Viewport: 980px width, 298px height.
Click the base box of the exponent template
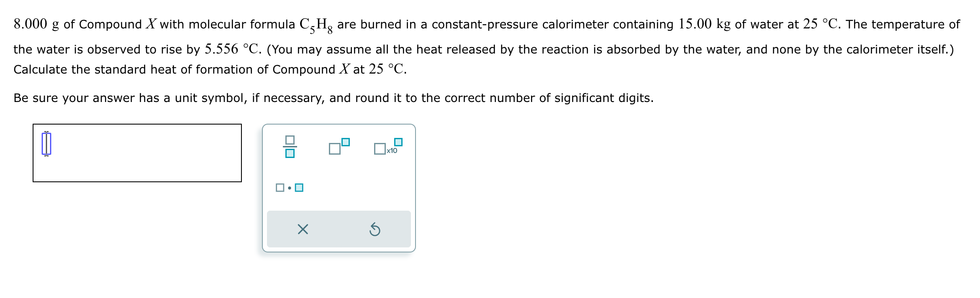[x=335, y=149]
